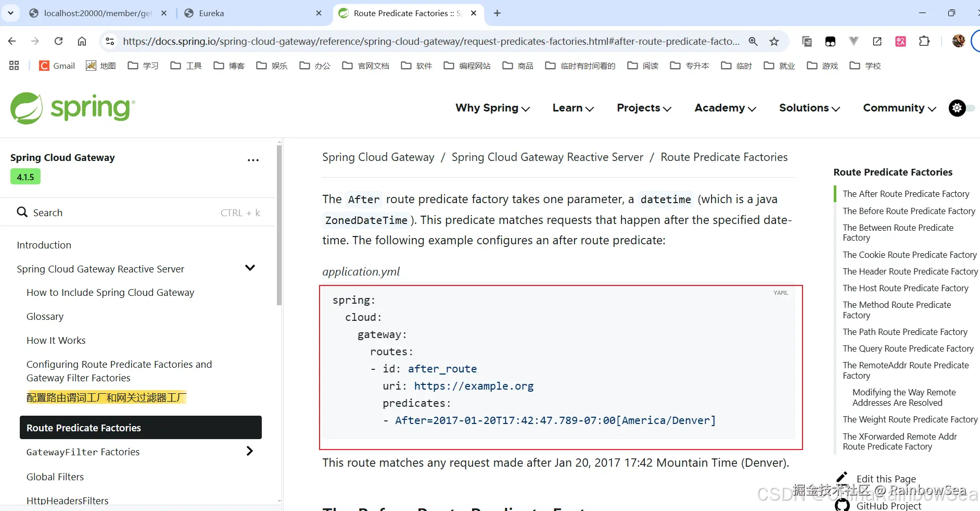Collapse Spring Cloud Gateway Reactive Server section
980x511 pixels.
click(250, 268)
